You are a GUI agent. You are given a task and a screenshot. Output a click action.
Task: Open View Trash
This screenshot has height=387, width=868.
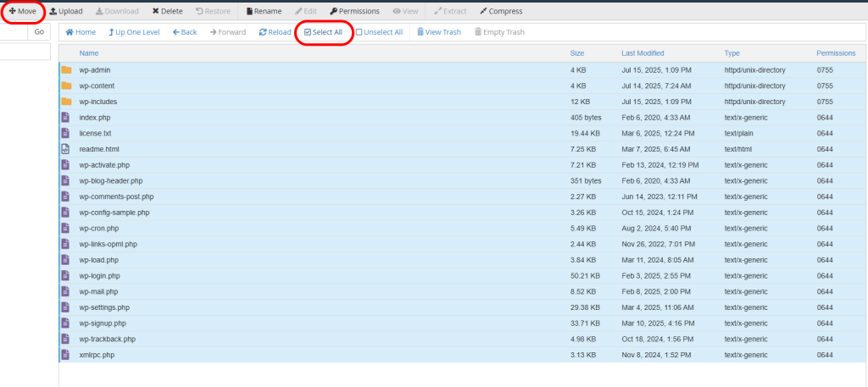438,32
